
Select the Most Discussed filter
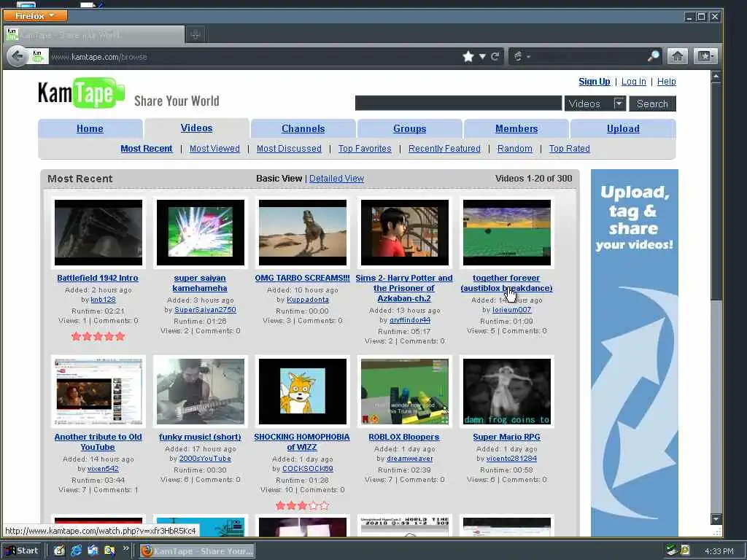pyautogui.click(x=289, y=149)
